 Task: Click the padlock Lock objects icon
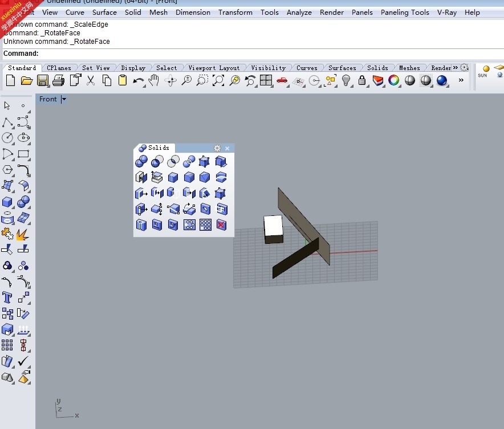point(362,80)
